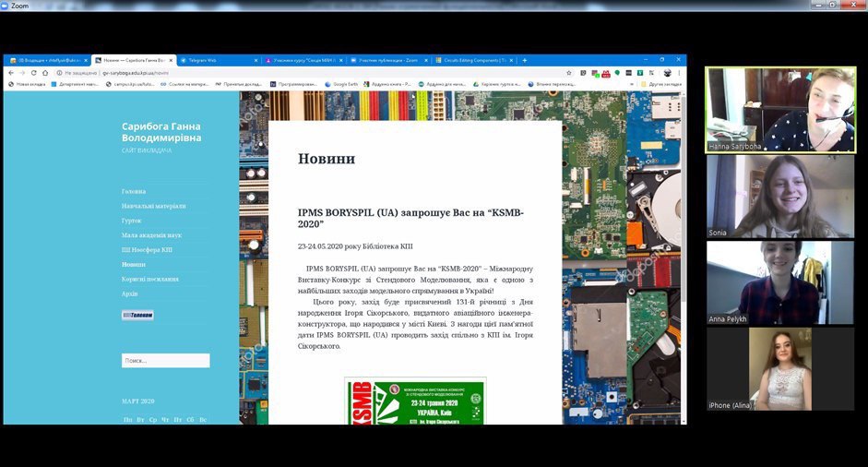Go back in the browser
This screenshot has height=467, width=868.
pos(11,73)
